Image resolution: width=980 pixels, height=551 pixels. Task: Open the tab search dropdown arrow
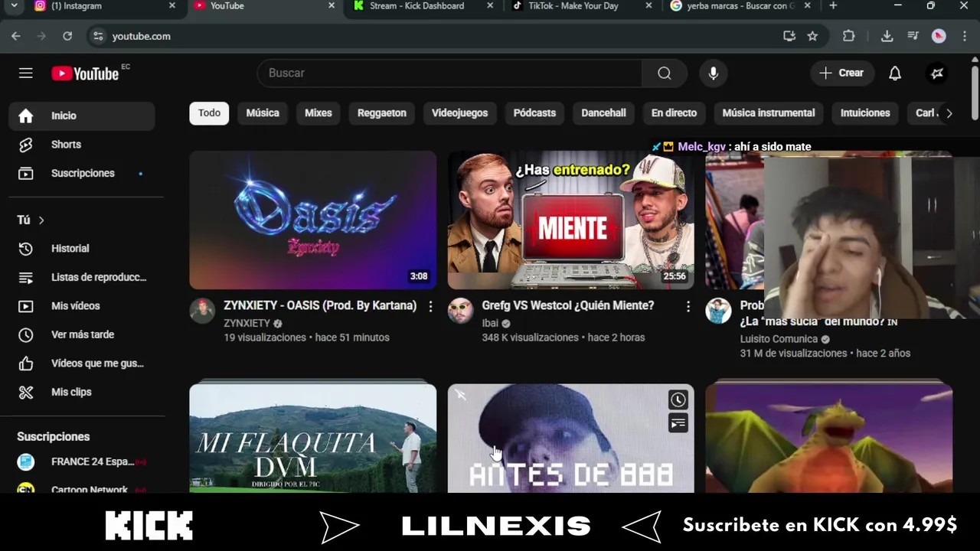tap(14, 6)
